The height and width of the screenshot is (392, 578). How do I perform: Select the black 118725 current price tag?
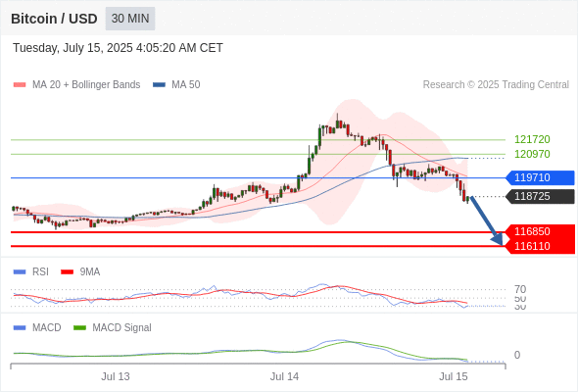tap(540, 196)
